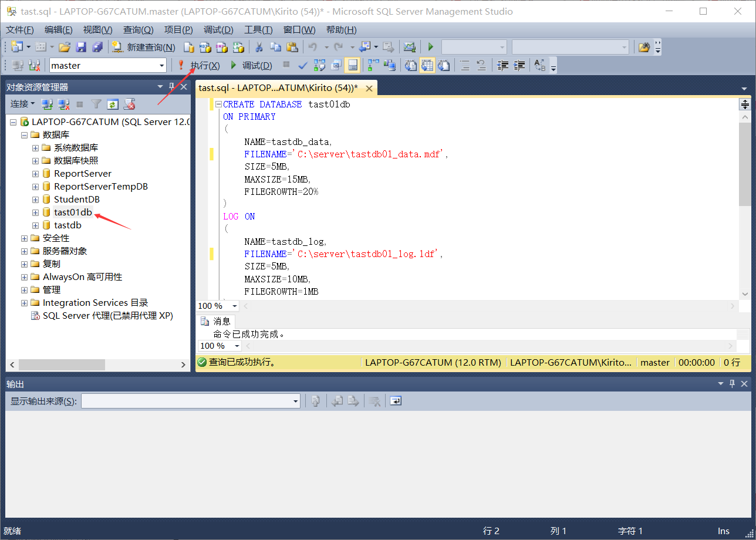Click the Results to Grid icon
756x540 pixels.
[427, 65]
